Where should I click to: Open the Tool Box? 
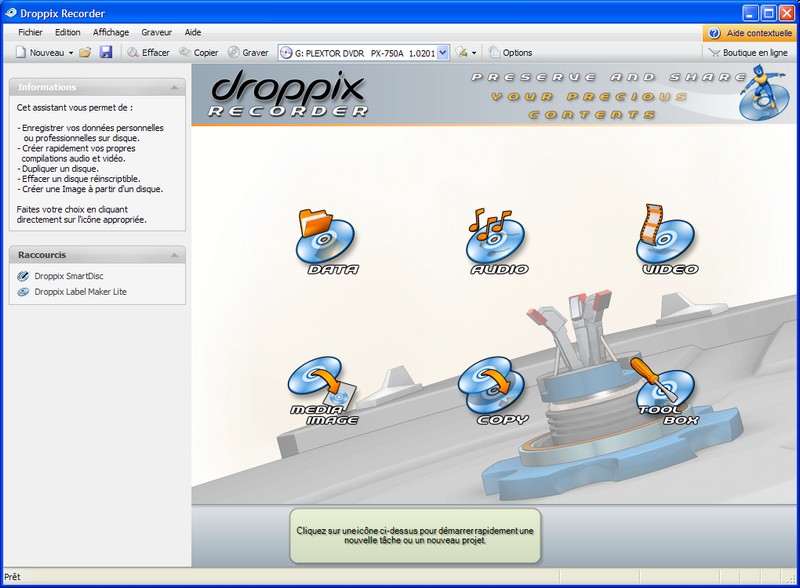coord(665,391)
